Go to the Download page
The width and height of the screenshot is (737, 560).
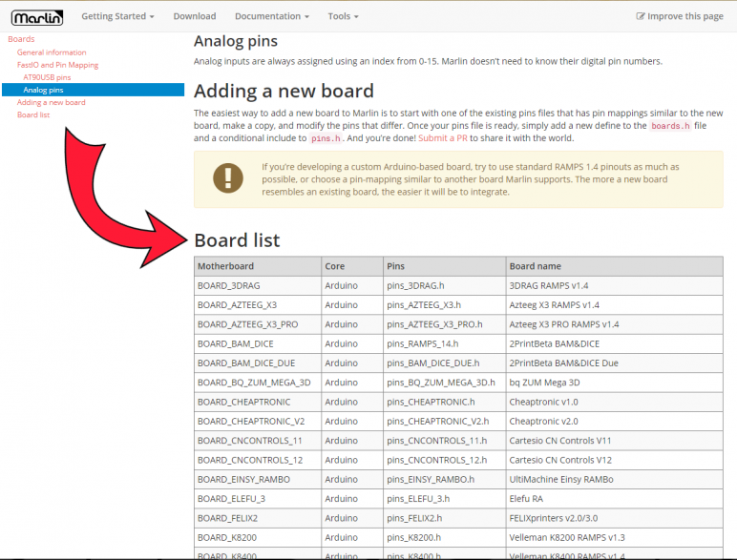(195, 16)
